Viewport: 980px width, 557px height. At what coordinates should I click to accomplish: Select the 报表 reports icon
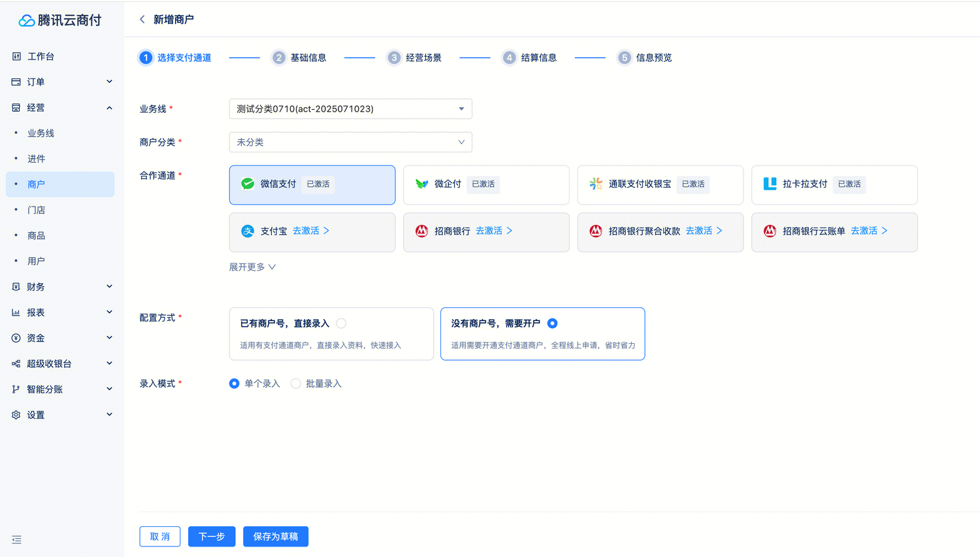(x=16, y=312)
